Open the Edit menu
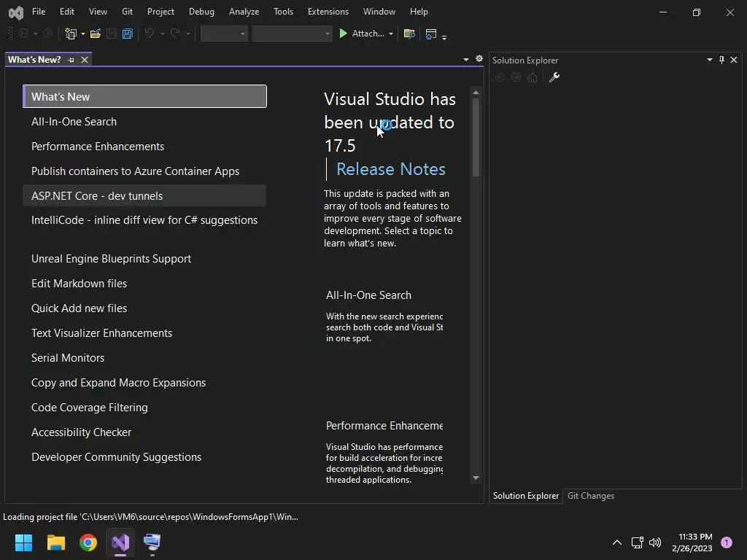 tap(66, 12)
